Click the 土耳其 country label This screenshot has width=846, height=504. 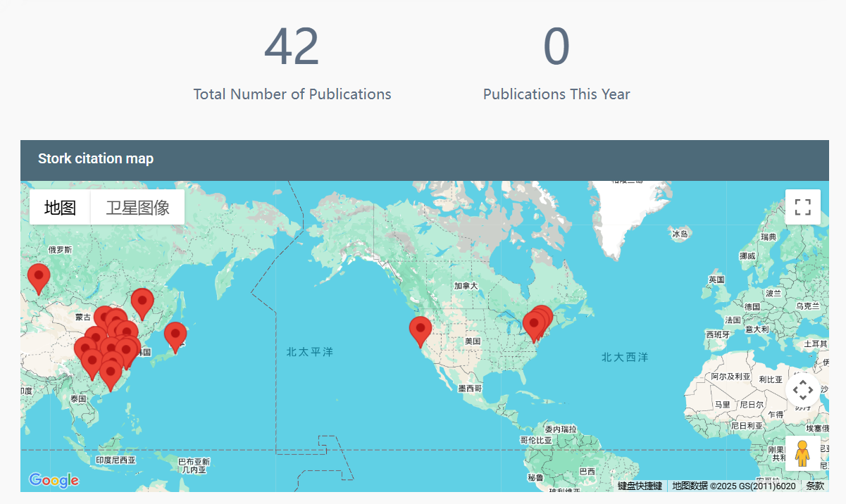[x=816, y=344]
